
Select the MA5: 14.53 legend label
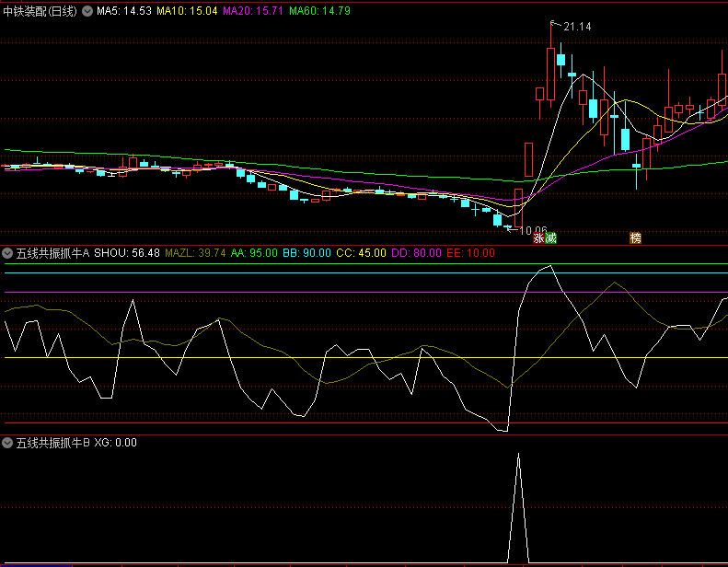click(x=124, y=11)
